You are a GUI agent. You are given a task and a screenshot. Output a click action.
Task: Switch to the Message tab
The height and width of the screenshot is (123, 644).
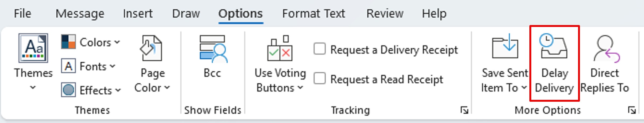click(80, 13)
